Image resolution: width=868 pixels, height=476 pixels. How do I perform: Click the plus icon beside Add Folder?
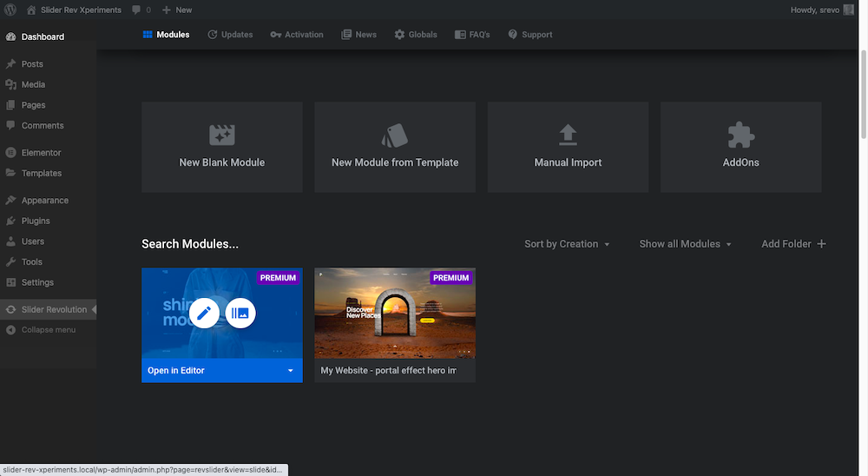[821, 244]
